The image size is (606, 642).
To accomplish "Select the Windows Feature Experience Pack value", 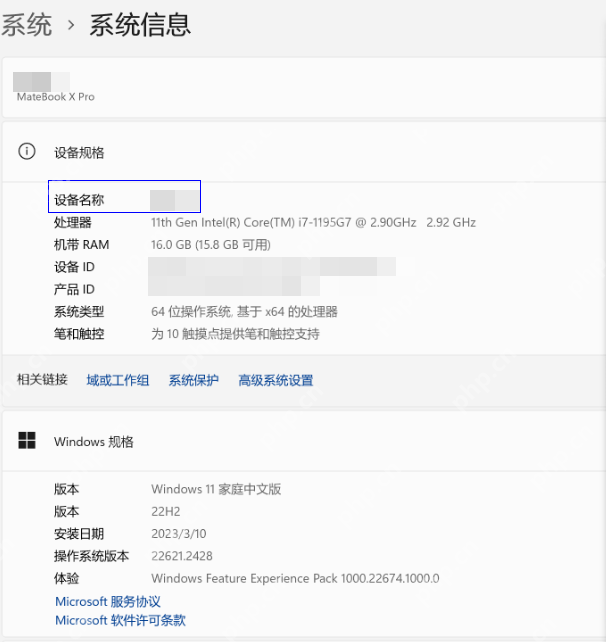I will (x=295, y=579).
